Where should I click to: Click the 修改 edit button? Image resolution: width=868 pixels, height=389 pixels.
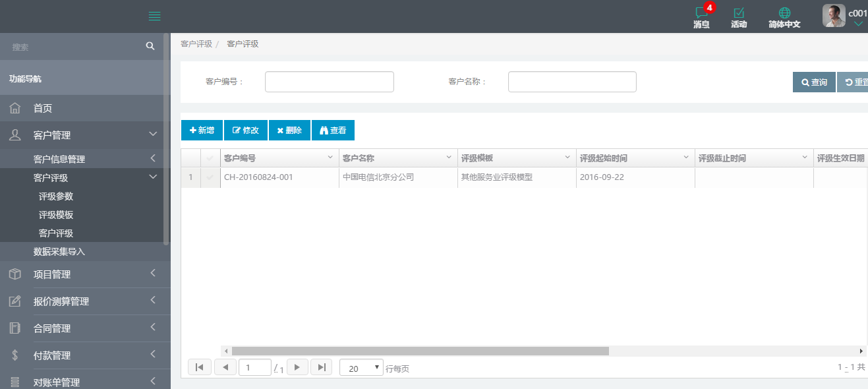246,131
